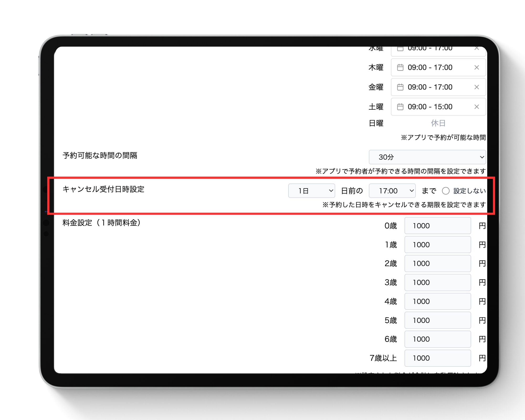
Task: Click the 木曜 09:00 - 17:00 time field
Action: [430, 67]
